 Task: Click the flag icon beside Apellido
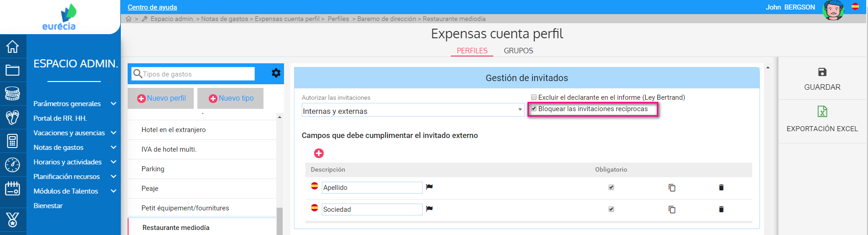point(429,187)
